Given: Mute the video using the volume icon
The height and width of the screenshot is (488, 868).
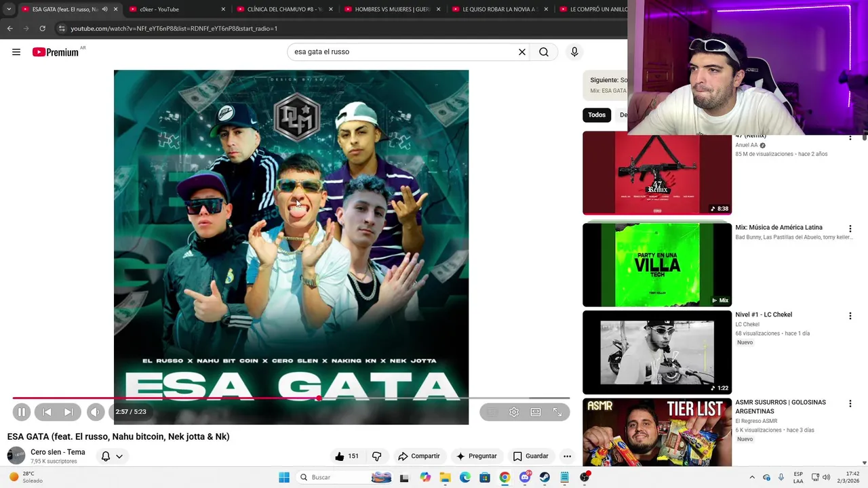Looking at the screenshot, I should [x=95, y=412].
